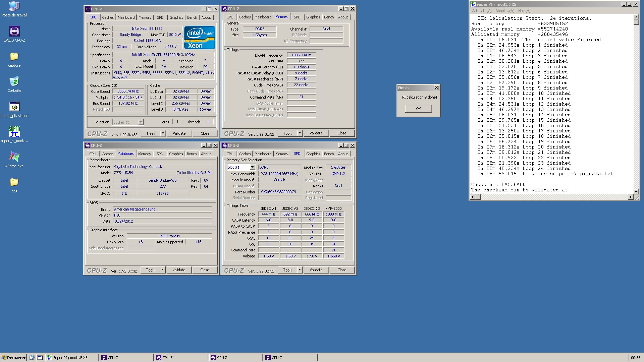Activate last CPU-Z taskbar button
This screenshot has width=644, height=362.
[290, 358]
